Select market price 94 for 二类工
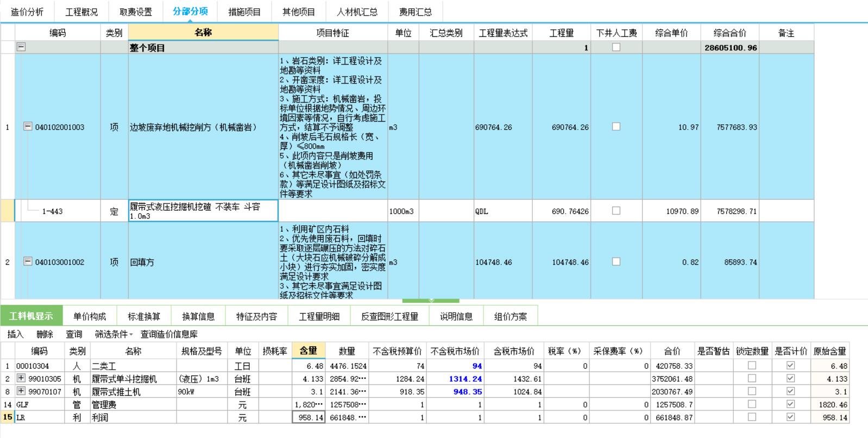The image size is (868, 438). [x=455, y=365]
